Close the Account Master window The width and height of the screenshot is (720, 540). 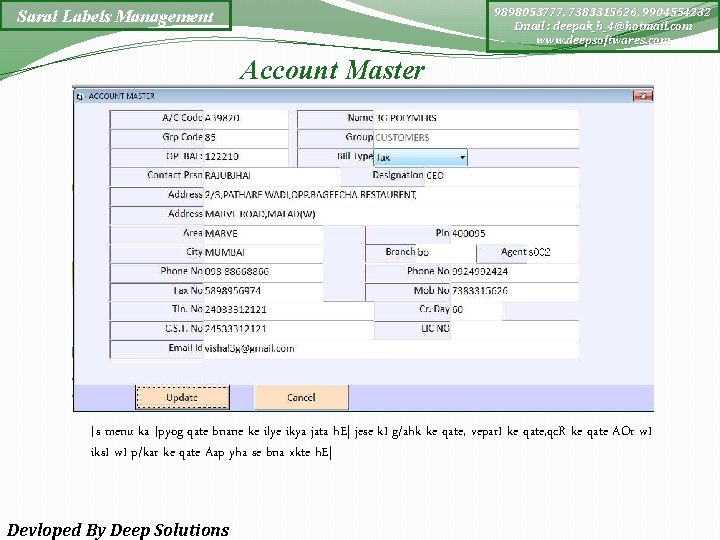click(x=643, y=96)
